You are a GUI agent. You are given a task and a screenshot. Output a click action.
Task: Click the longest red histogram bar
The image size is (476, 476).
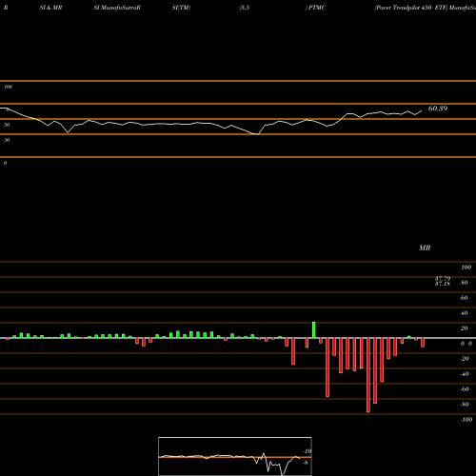[x=368, y=375]
